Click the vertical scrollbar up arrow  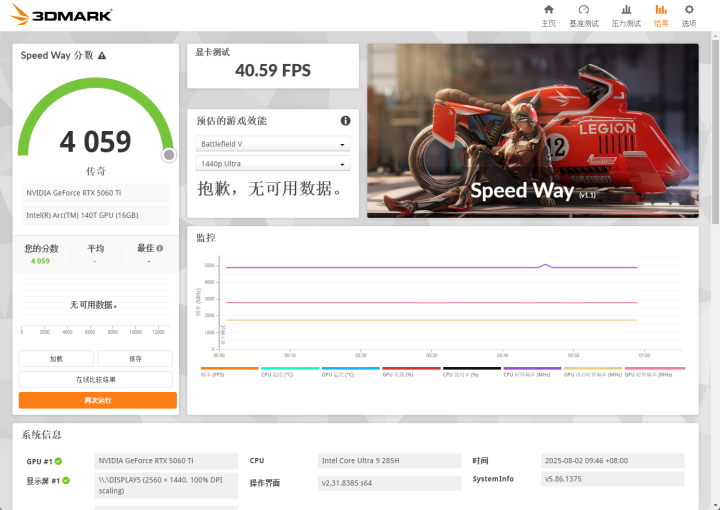pyautogui.click(x=715, y=36)
